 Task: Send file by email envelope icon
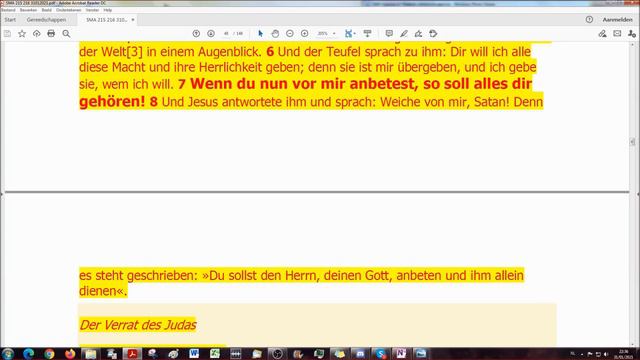617,34
